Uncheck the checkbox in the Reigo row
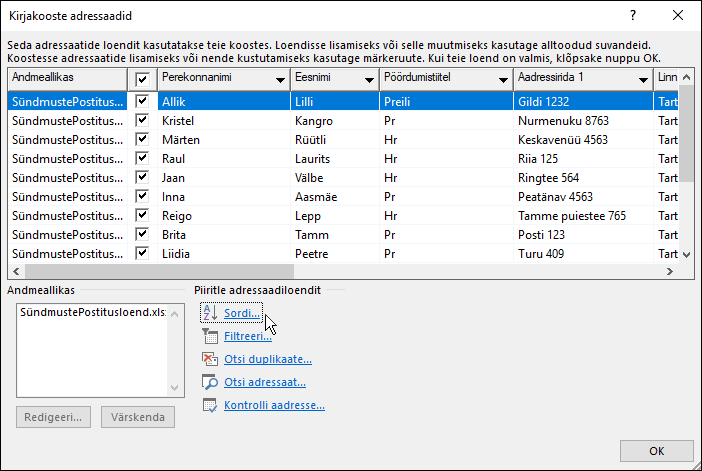 click(142, 215)
